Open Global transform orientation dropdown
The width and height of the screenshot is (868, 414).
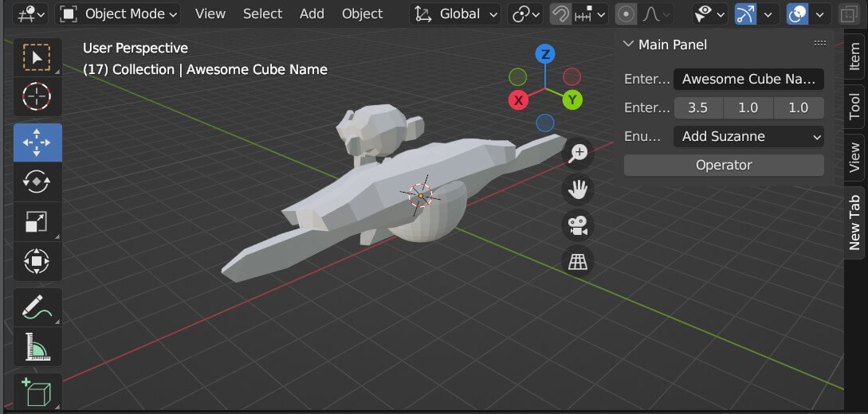pyautogui.click(x=455, y=14)
